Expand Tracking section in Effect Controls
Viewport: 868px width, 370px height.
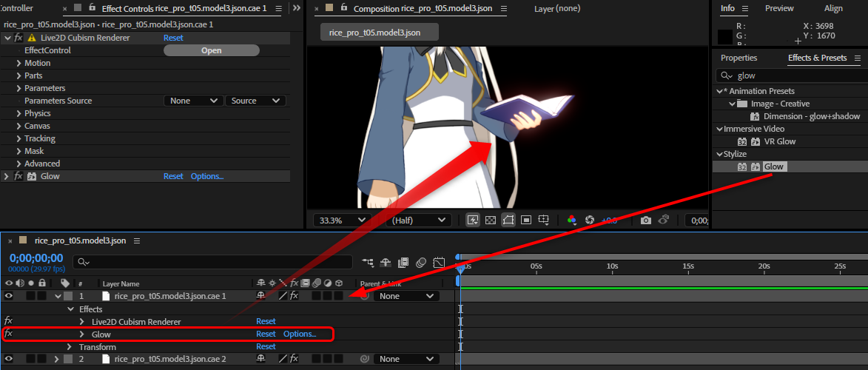(19, 138)
